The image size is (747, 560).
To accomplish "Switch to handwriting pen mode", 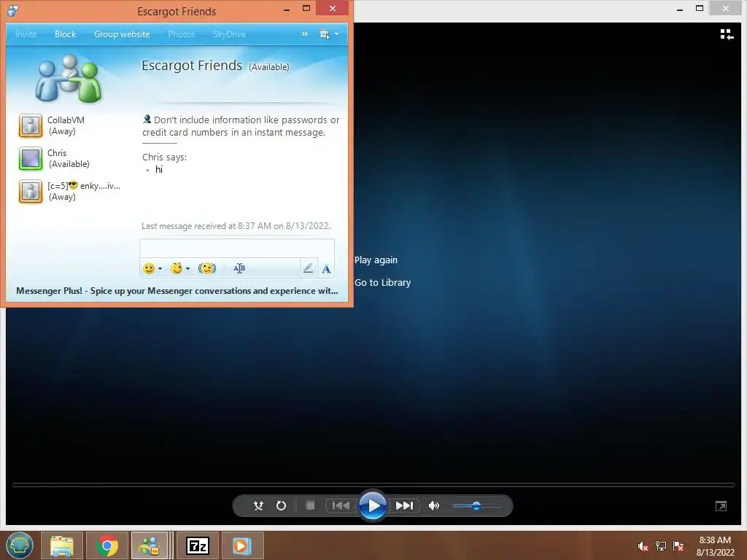I will [x=309, y=268].
